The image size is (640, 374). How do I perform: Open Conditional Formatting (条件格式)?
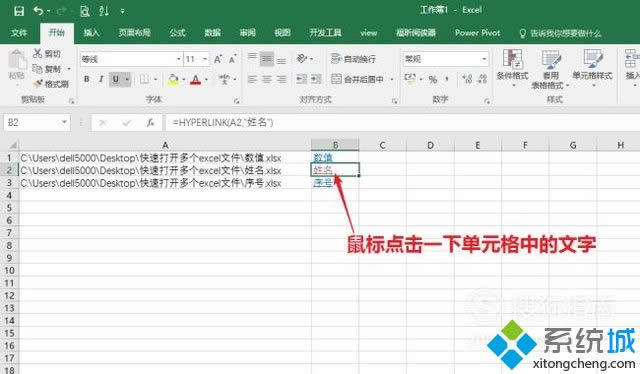click(512, 69)
